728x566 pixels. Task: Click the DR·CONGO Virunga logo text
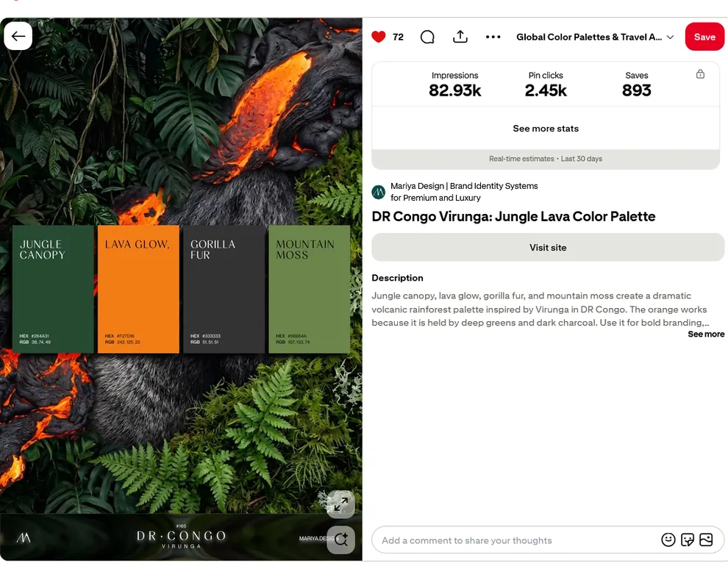[181, 538]
